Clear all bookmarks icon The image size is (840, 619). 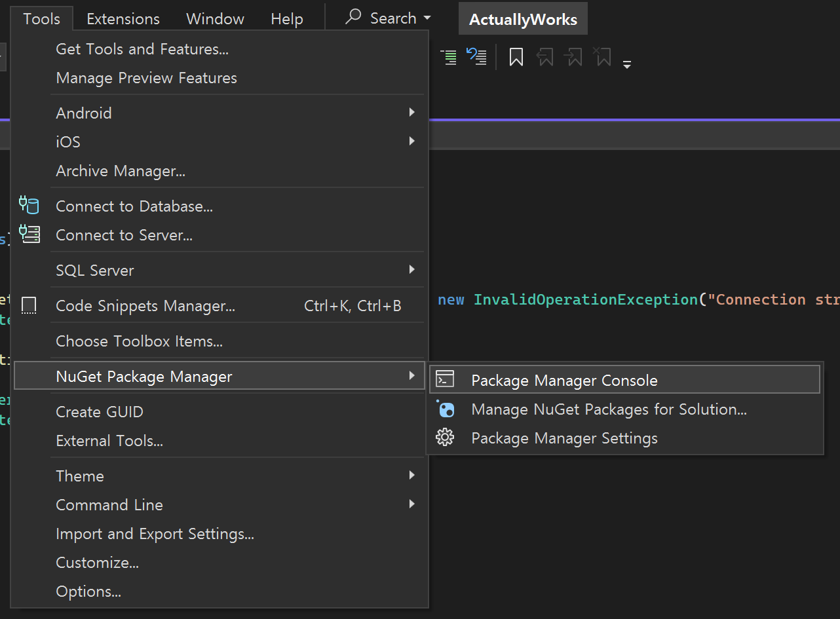click(x=602, y=57)
